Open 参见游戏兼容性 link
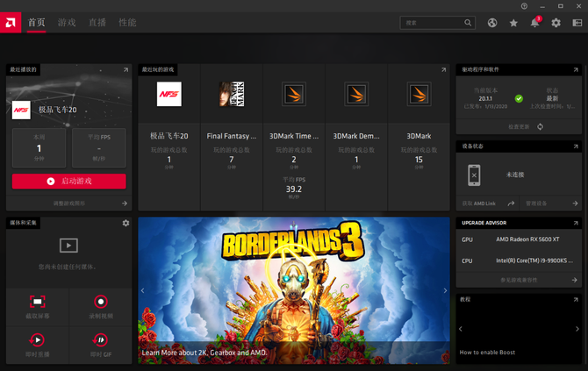Viewport: 588px width, 371px height. click(519, 280)
